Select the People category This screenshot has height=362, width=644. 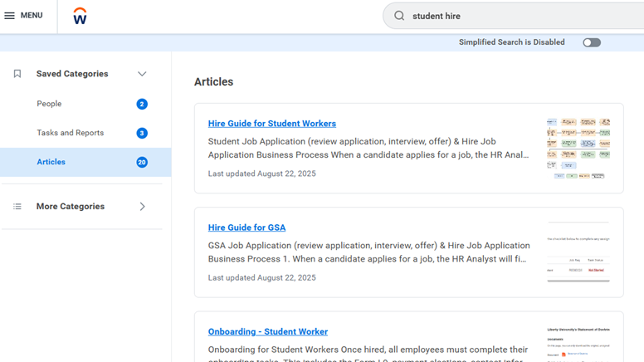click(x=49, y=104)
